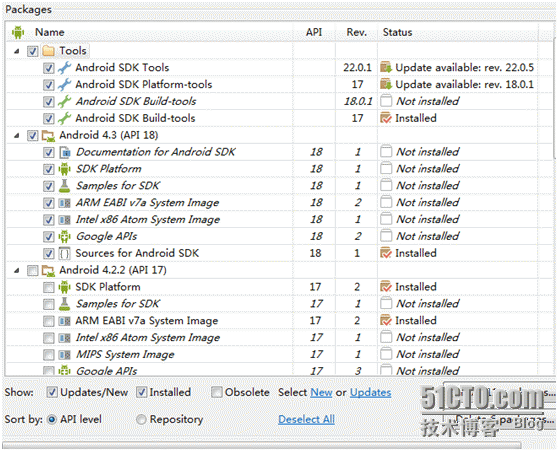Toggle the Updates/New show checkbox
558x451 pixels.
click(52, 392)
